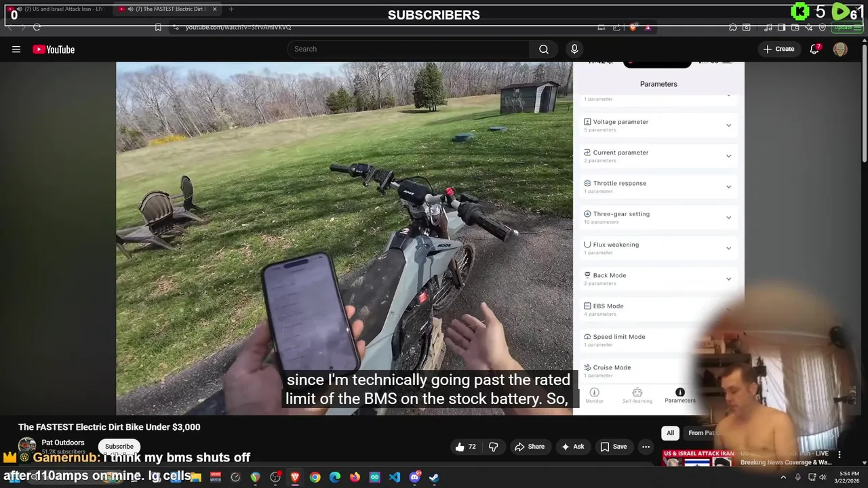Screen dimensions: 868x488
Task: Select the Speed limit Mode row
Action: point(658,340)
